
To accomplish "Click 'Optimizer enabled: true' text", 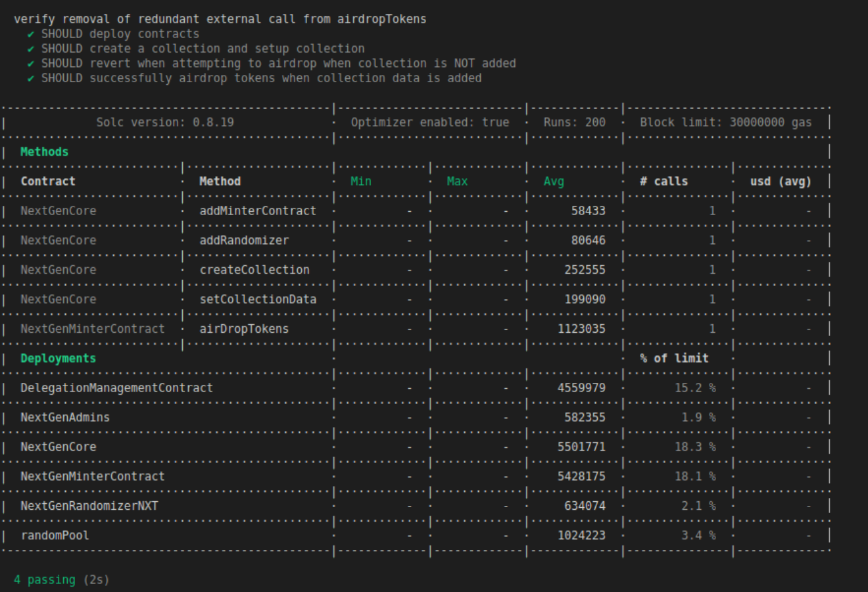I will [x=430, y=122].
